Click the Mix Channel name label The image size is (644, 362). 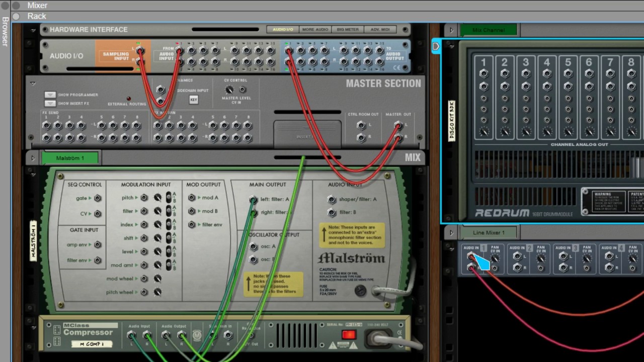click(489, 30)
